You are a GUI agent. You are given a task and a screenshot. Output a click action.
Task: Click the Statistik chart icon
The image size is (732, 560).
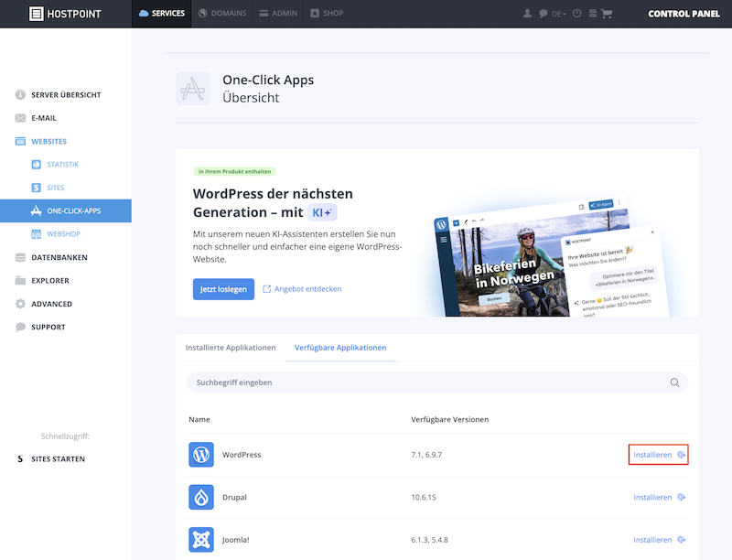pos(36,165)
